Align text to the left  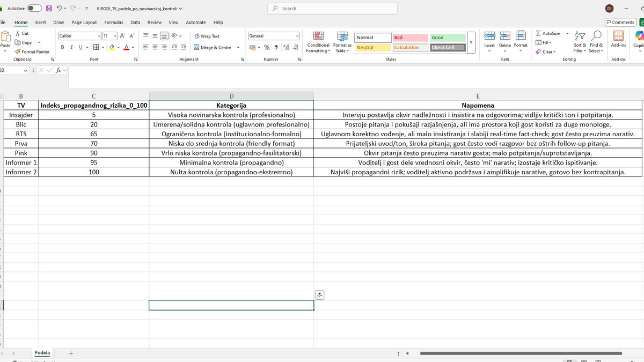coord(146,47)
